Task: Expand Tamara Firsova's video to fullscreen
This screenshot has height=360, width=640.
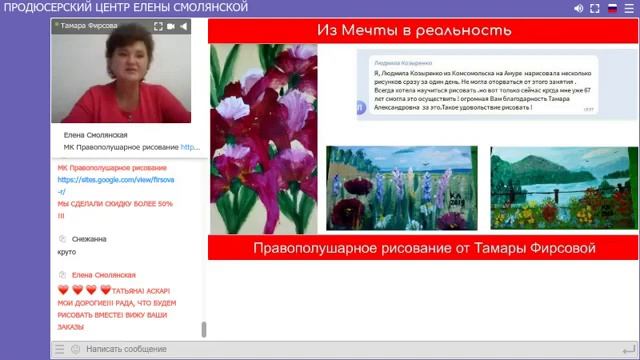Action: [158, 26]
